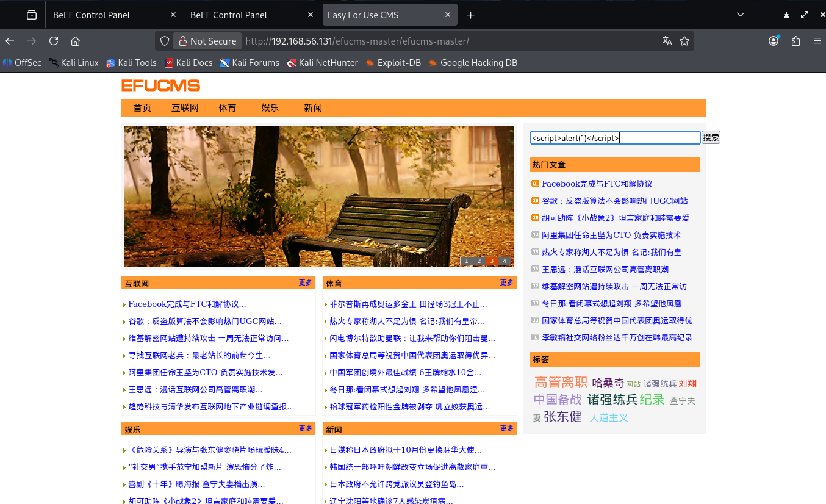This screenshot has height=504, width=826.
Task: Click the translate page icon
Action: click(x=667, y=41)
